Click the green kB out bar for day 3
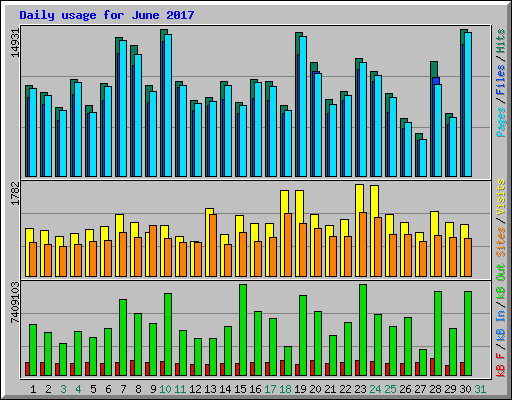Image resolution: width=512 pixels, height=400 pixels. pyautogui.click(x=63, y=359)
